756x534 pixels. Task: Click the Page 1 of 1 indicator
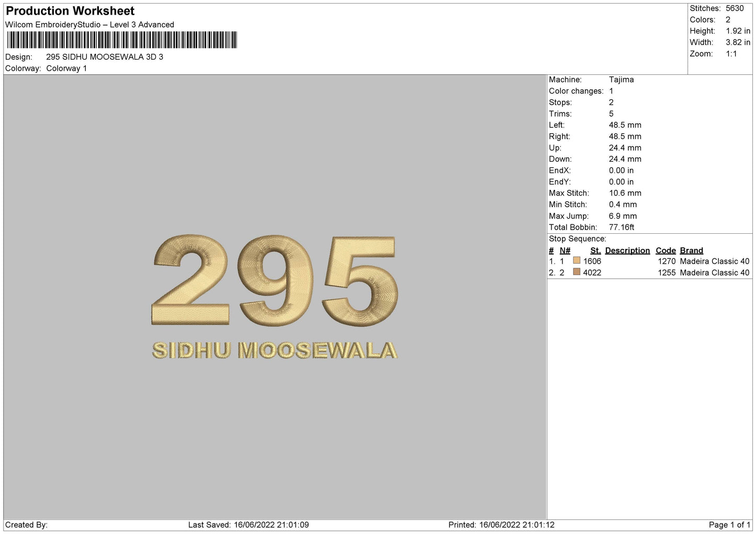coord(729,525)
